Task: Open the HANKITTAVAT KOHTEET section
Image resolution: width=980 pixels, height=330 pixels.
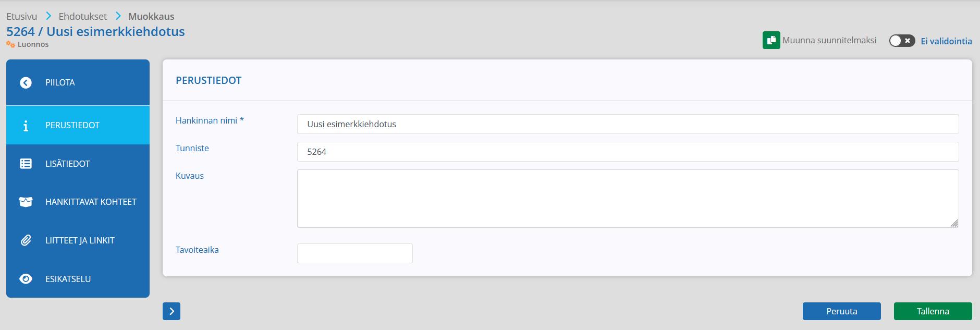Action: 78,202
